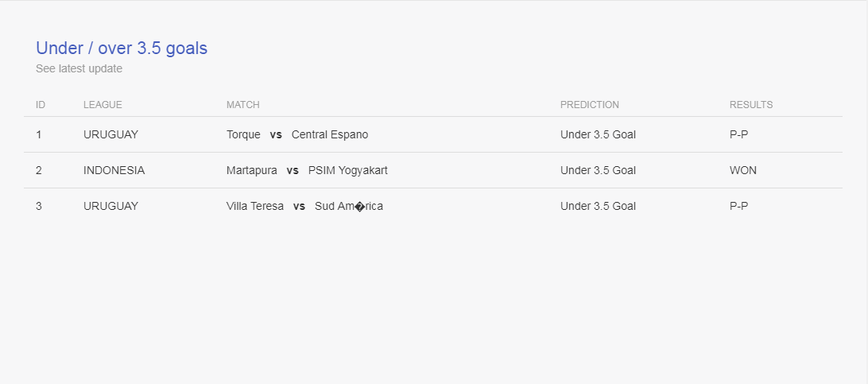
Task: Click the INDONESIA league cell
Action: [114, 170]
